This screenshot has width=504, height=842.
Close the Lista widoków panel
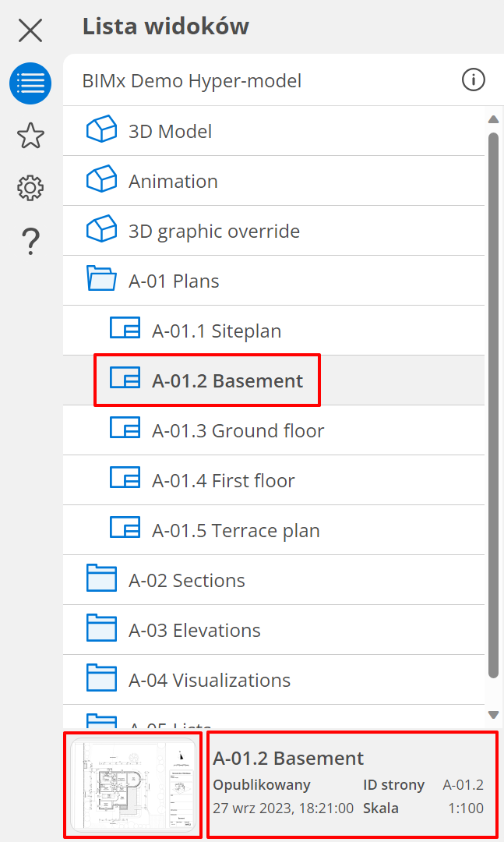[30, 30]
